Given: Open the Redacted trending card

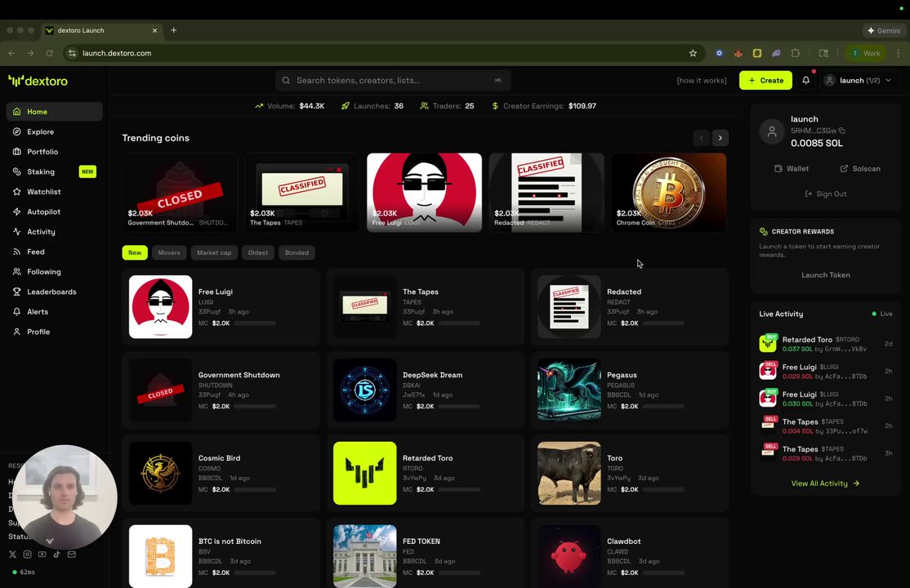Looking at the screenshot, I should click(x=546, y=192).
